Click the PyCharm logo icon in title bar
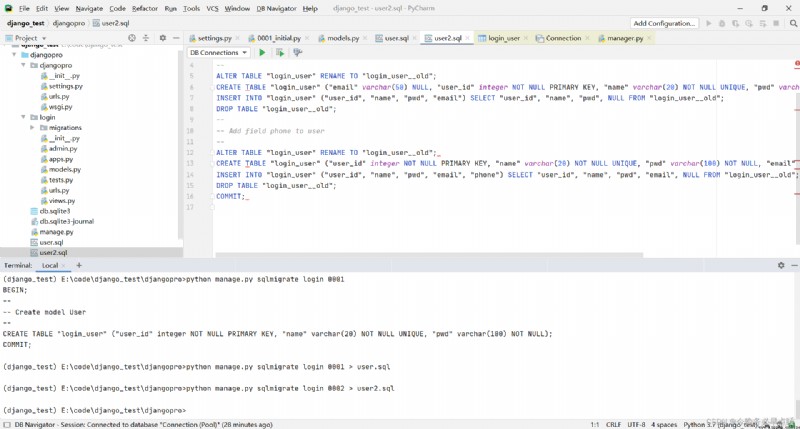The height and width of the screenshot is (429, 800). [x=8, y=8]
